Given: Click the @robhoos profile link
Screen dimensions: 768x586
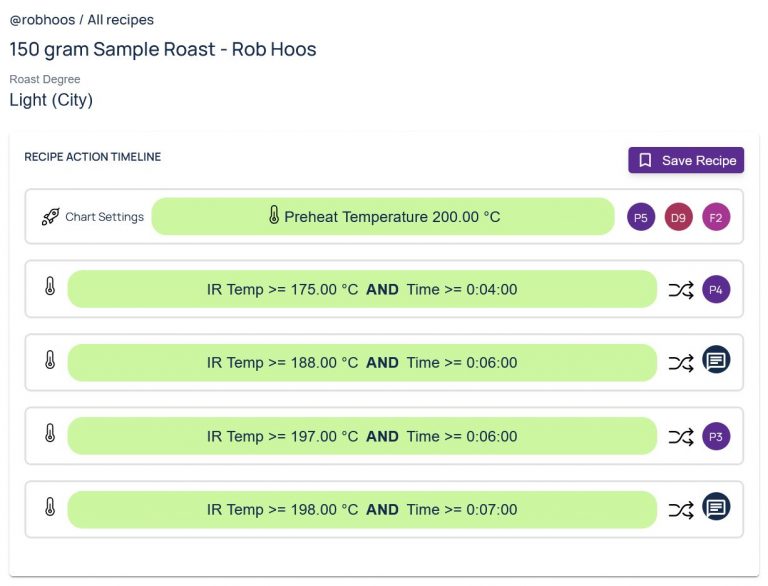Looking at the screenshot, I should [x=41, y=20].
